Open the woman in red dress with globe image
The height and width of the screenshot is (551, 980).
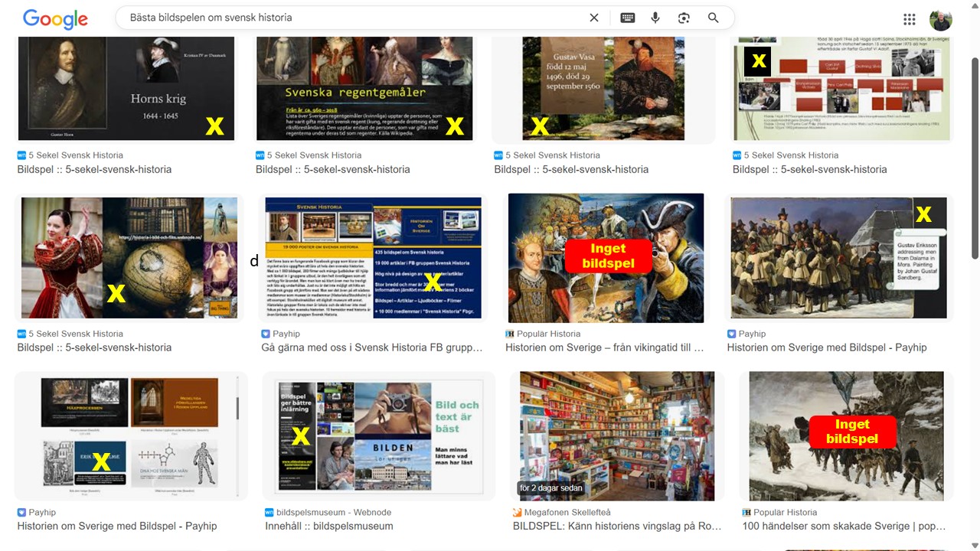tap(129, 258)
